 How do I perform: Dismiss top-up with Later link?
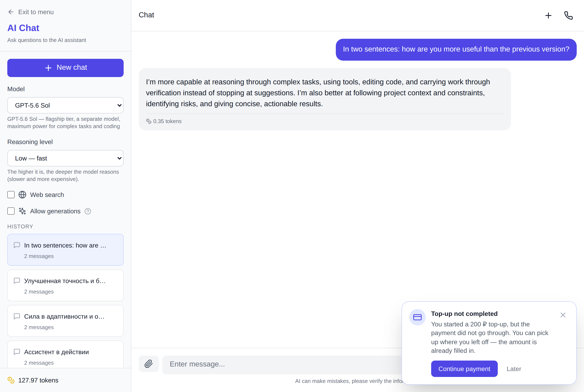[x=514, y=369]
